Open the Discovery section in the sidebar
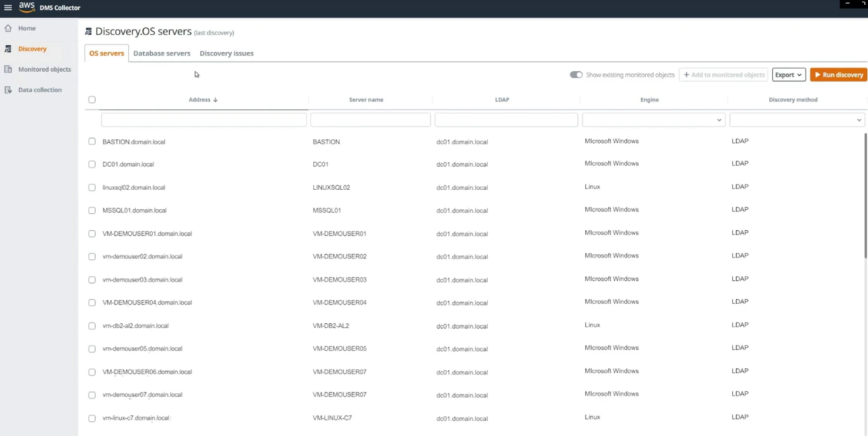The height and width of the screenshot is (436, 868). (32, 49)
